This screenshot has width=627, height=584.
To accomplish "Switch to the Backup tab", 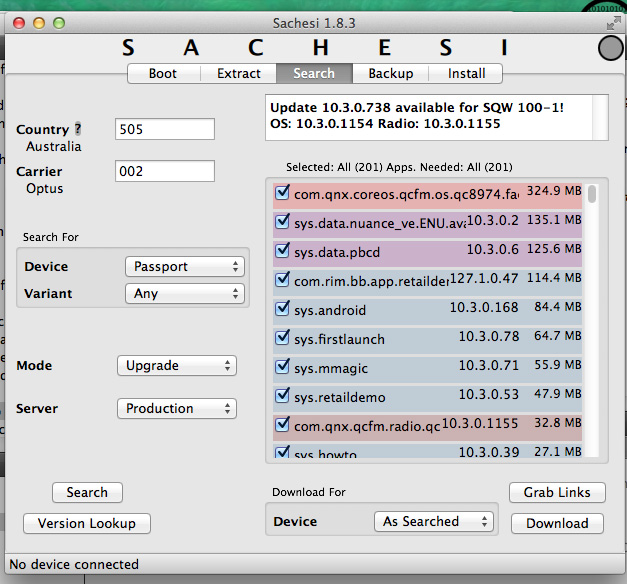I will (x=391, y=74).
